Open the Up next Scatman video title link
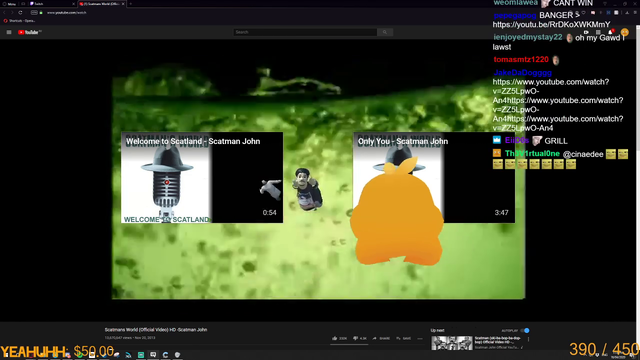This screenshot has width=640, height=360. 498,340
